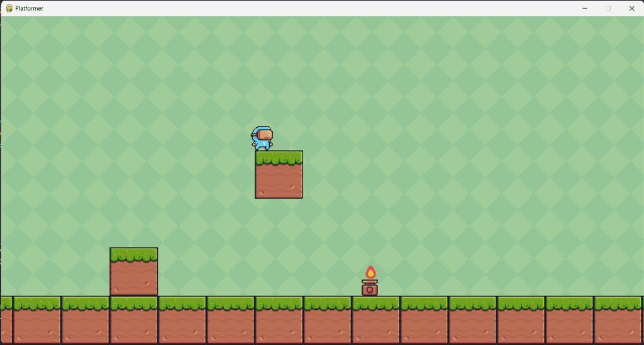Click the pygame icon in the title bar
644x345 pixels.
[9, 8]
